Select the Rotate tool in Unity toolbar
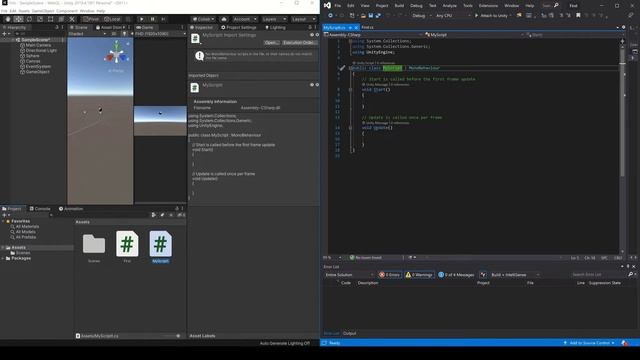This screenshot has width=640, height=360. (x=29, y=19)
